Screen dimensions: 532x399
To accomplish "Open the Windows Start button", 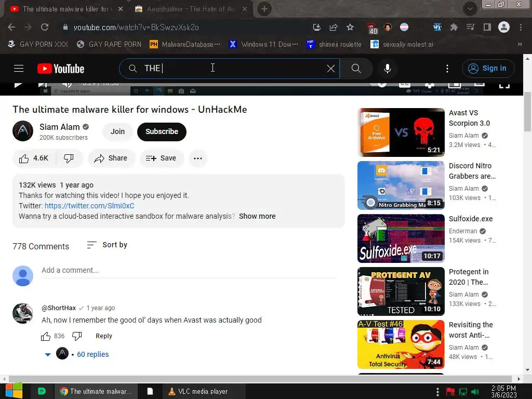I will click(14, 391).
